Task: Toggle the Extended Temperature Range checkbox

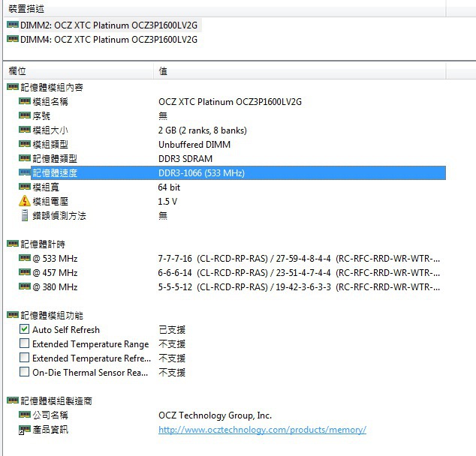Action: point(24,343)
